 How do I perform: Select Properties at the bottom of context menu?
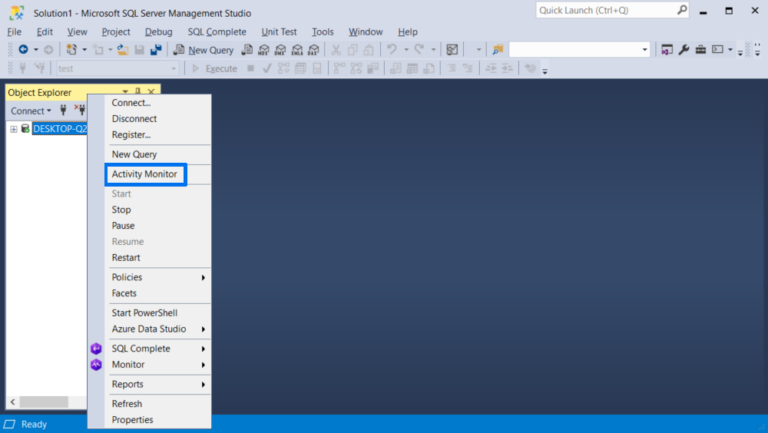click(132, 420)
